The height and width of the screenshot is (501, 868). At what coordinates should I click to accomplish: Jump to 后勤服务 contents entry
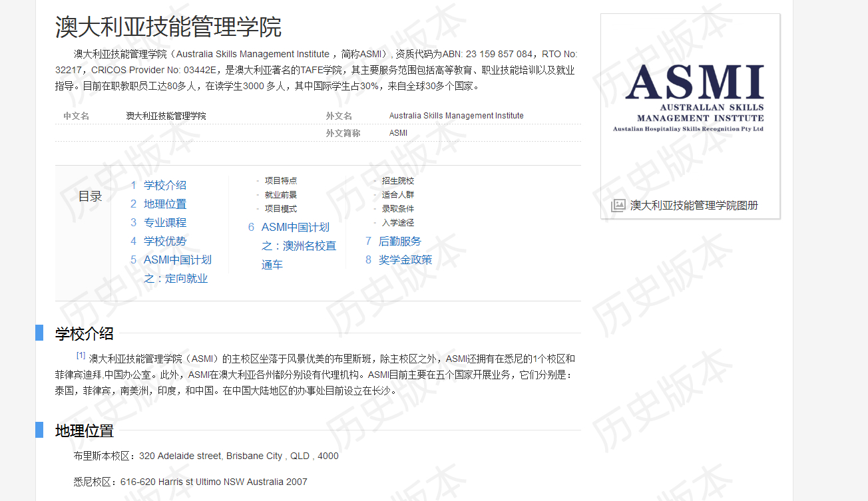(x=400, y=241)
